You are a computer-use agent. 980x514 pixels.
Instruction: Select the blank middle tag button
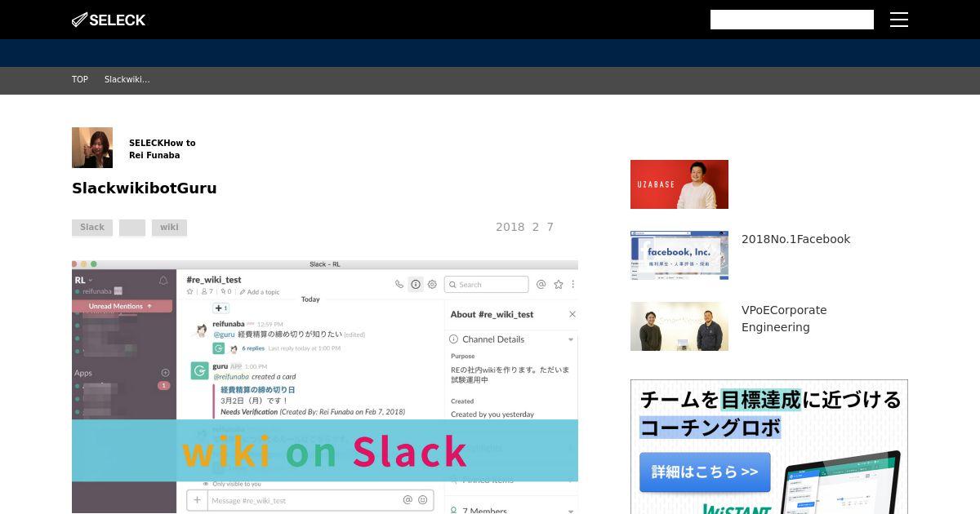click(x=132, y=228)
